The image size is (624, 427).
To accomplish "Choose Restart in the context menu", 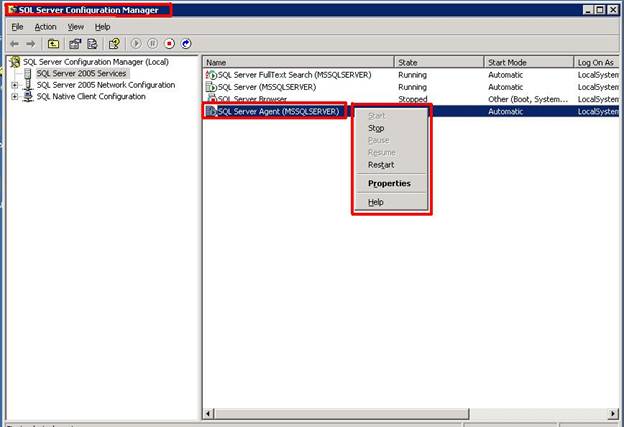I will point(390,165).
